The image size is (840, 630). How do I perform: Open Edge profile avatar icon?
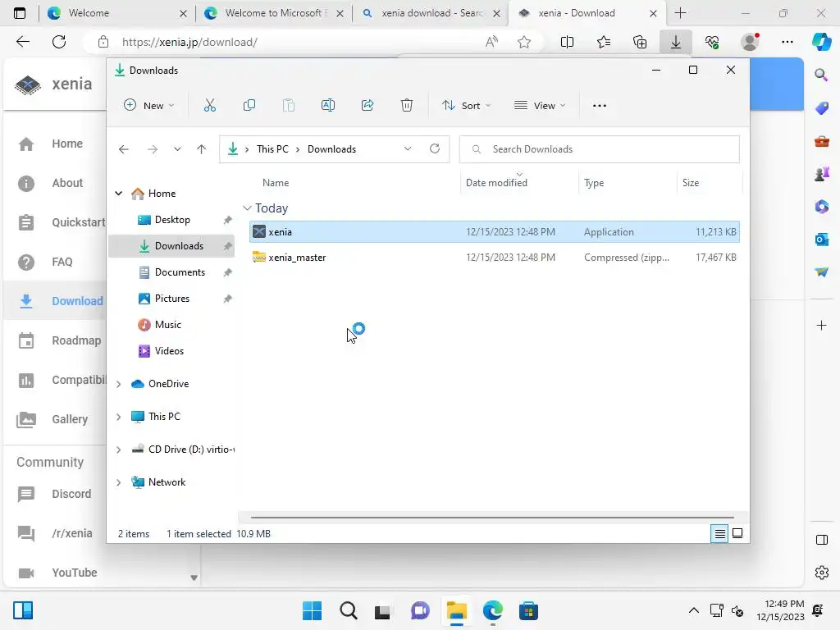tap(750, 42)
